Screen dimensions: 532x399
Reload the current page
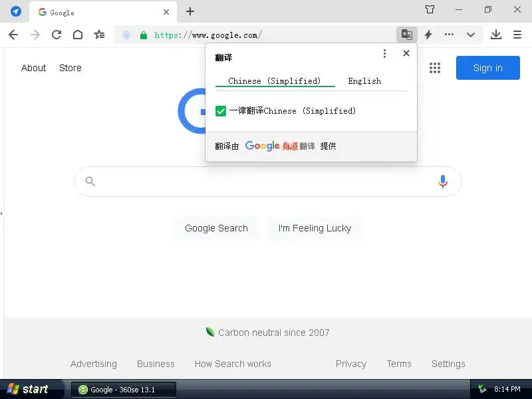pyautogui.click(x=57, y=35)
